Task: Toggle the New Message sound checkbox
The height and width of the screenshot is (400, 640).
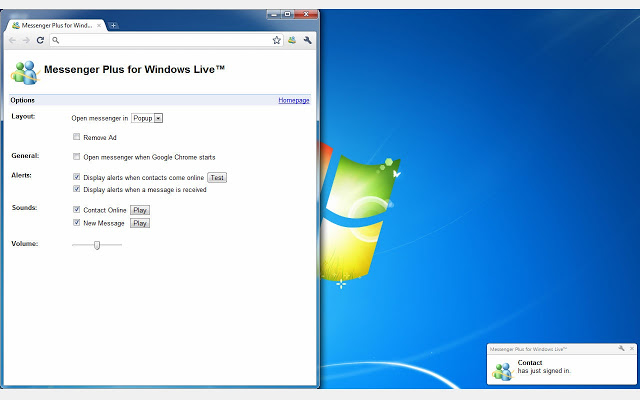Action: (76, 222)
